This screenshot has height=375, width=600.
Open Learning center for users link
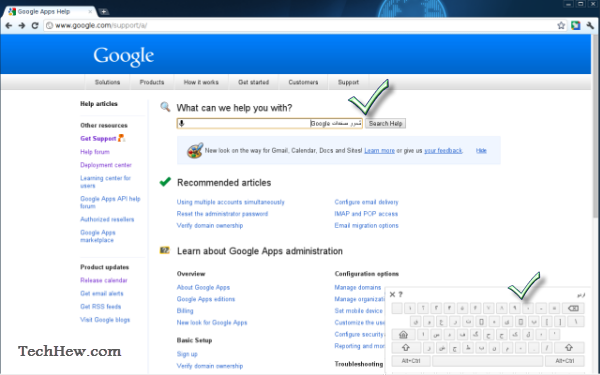tap(105, 182)
